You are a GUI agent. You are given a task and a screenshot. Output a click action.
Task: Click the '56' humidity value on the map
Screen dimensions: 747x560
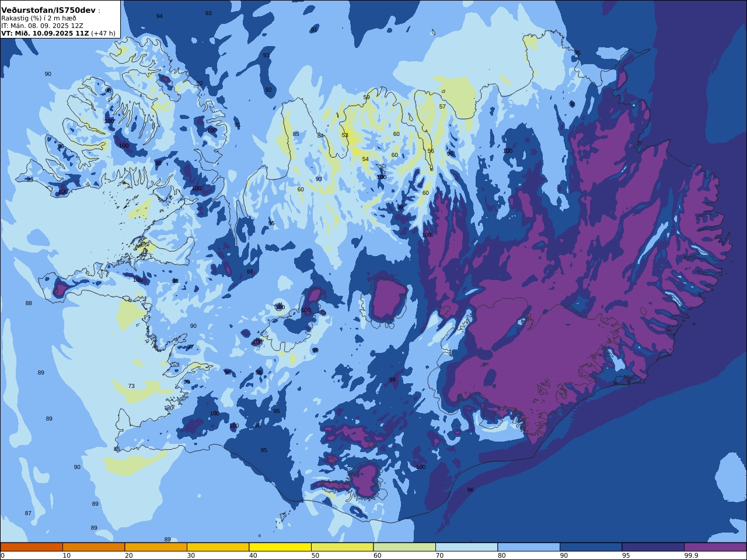pyautogui.click(x=431, y=151)
